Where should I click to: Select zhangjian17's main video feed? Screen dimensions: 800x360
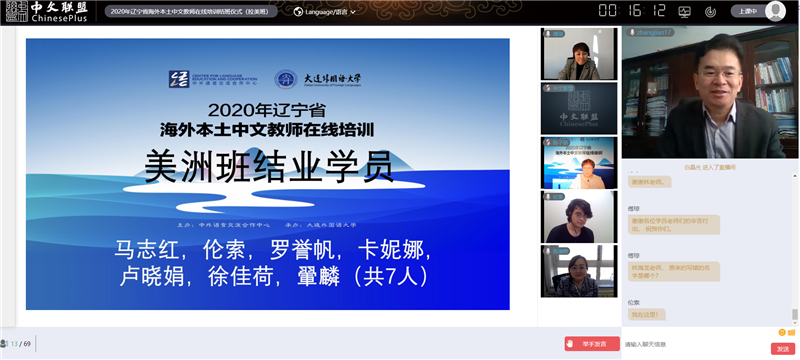[x=710, y=92]
